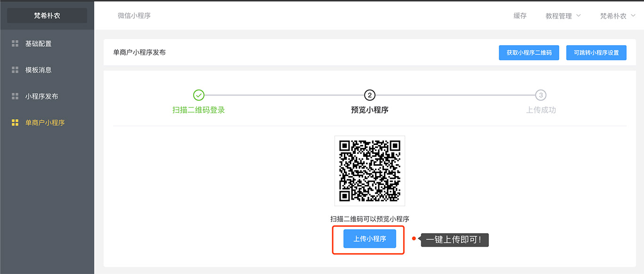Click the 扫描二维码登录 step label
This screenshot has height=274, width=644.
click(199, 110)
